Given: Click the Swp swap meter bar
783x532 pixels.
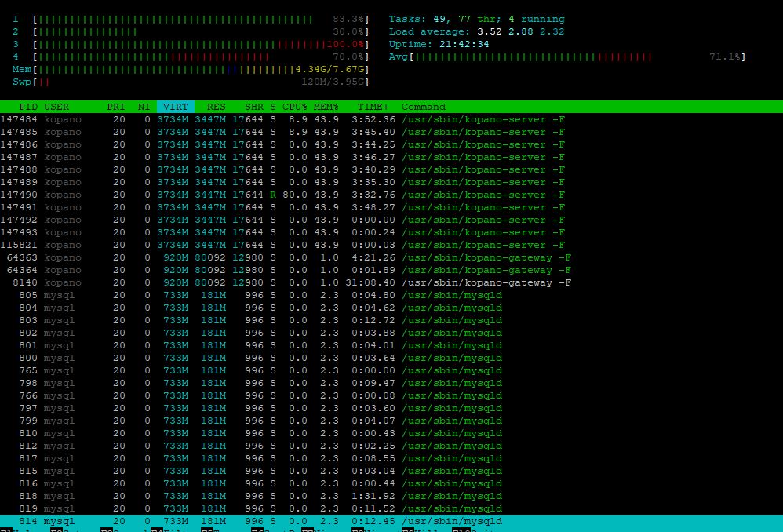Looking at the screenshot, I should (x=201, y=82).
